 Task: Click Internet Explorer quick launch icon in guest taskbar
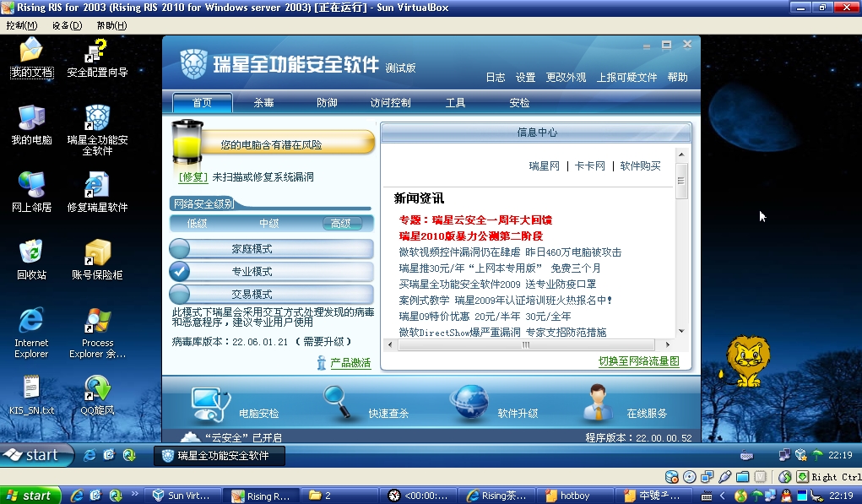point(89,455)
